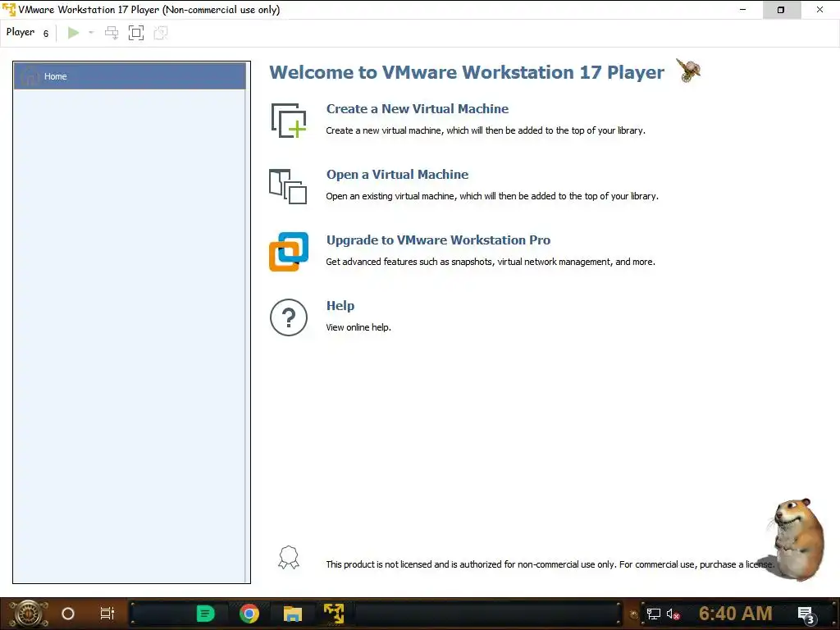
Task: Click the 'View online help.' description
Action: [x=358, y=327]
